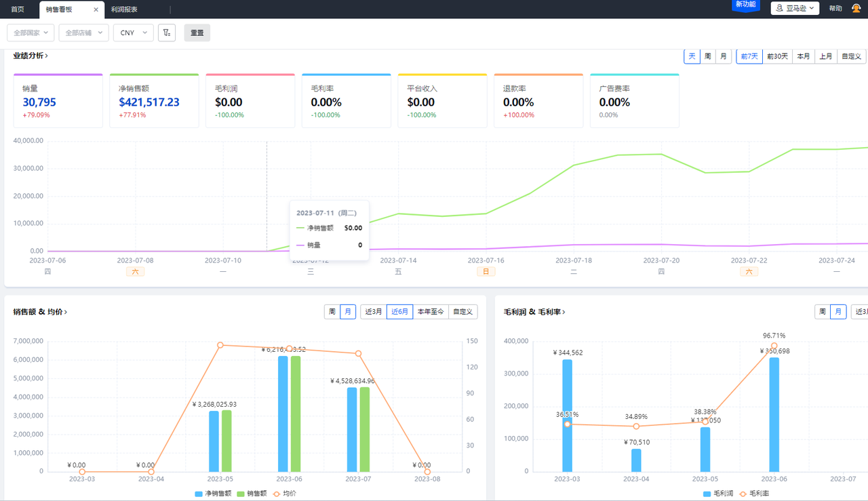
Task: Click the +79.09% change under 销量
Action: click(x=36, y=115)
